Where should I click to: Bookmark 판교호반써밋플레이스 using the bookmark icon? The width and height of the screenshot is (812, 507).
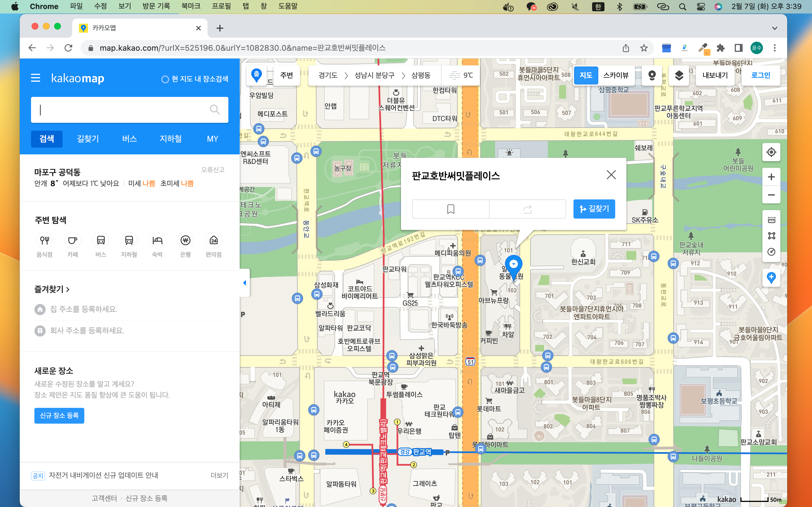click(x=451, y=208)
